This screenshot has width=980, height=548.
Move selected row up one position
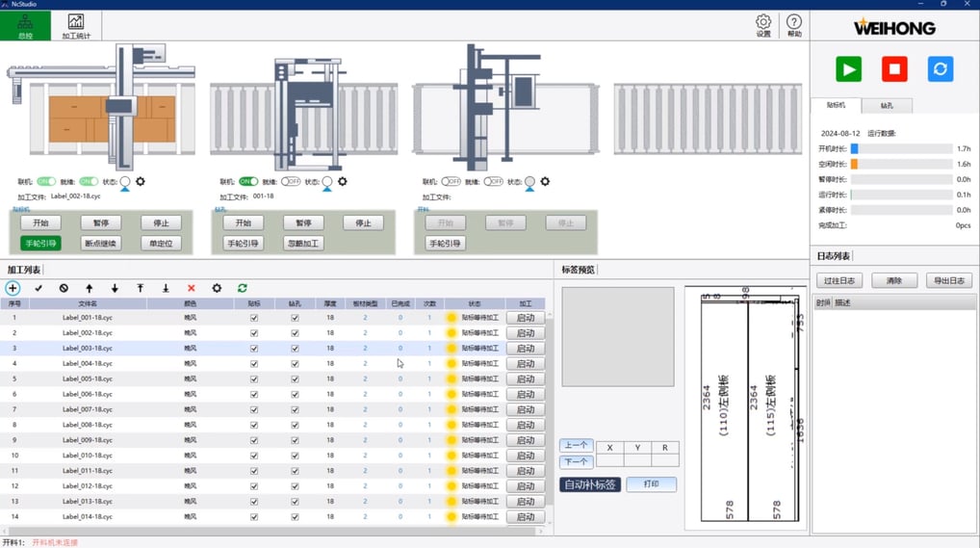pyautogui.click(x=89, y=288)
